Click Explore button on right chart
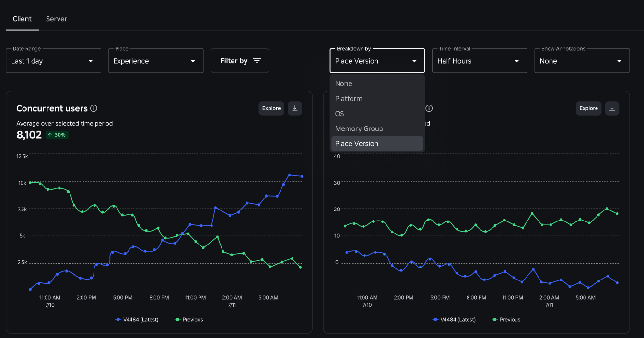Screen dimensions: 644x338 point(588,108)
